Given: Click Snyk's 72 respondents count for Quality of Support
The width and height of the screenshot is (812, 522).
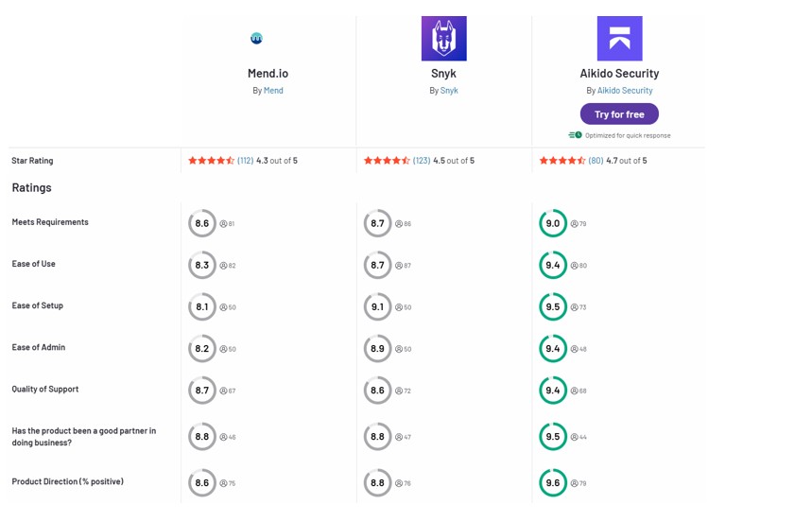Looking at the screenshot, I should (x=404, y=391).
